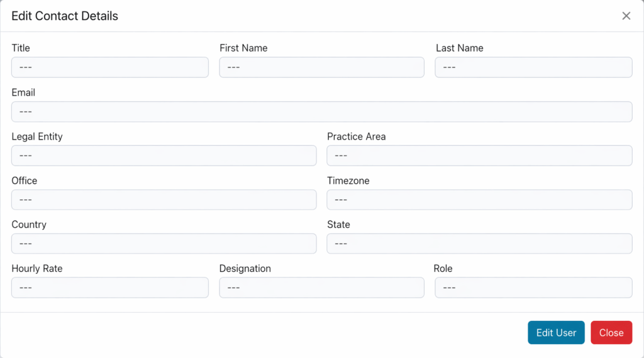Click into the Title field

pyautogui.click(x=110, y=67)
